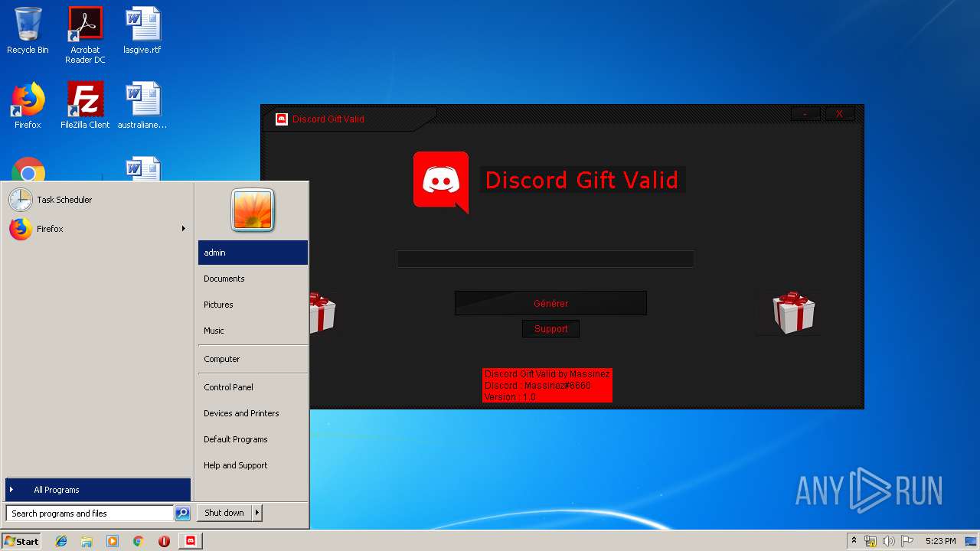
Task: Open Windows Explorer from taskbar
Action: pos(87,541)
